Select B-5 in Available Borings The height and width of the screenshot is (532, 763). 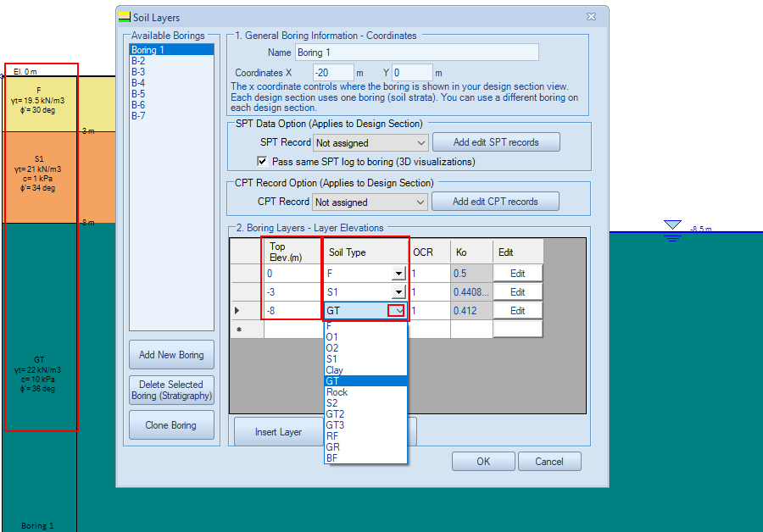coord(171,94)
